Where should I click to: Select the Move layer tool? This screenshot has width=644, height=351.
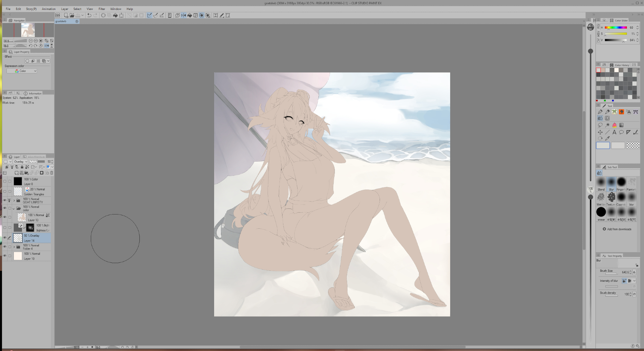[600, 132]
